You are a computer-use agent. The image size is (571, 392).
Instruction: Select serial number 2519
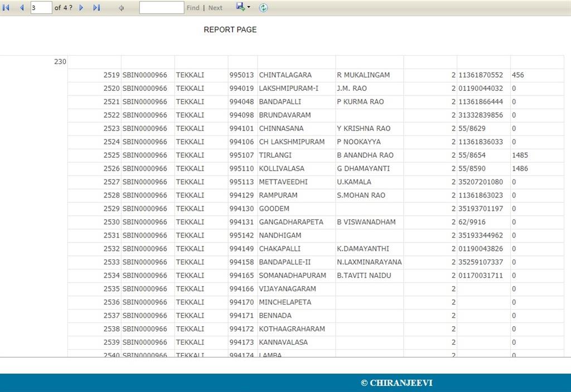[112, 75]
